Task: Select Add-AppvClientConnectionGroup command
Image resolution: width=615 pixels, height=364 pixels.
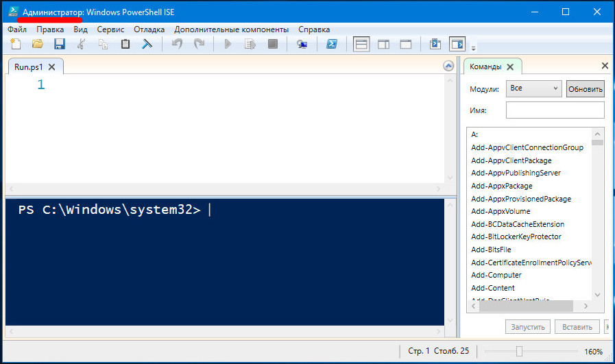Action: (527, 147)
